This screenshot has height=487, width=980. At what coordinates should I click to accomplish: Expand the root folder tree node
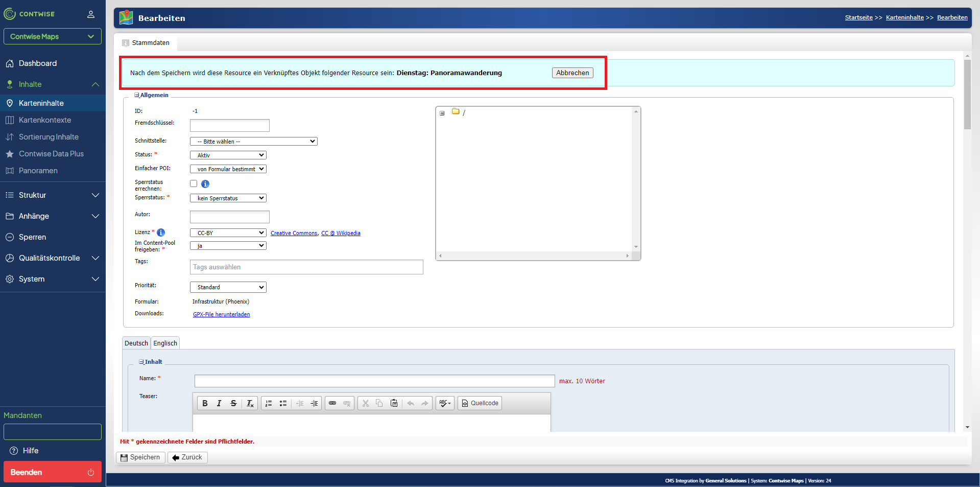point(442,113)
